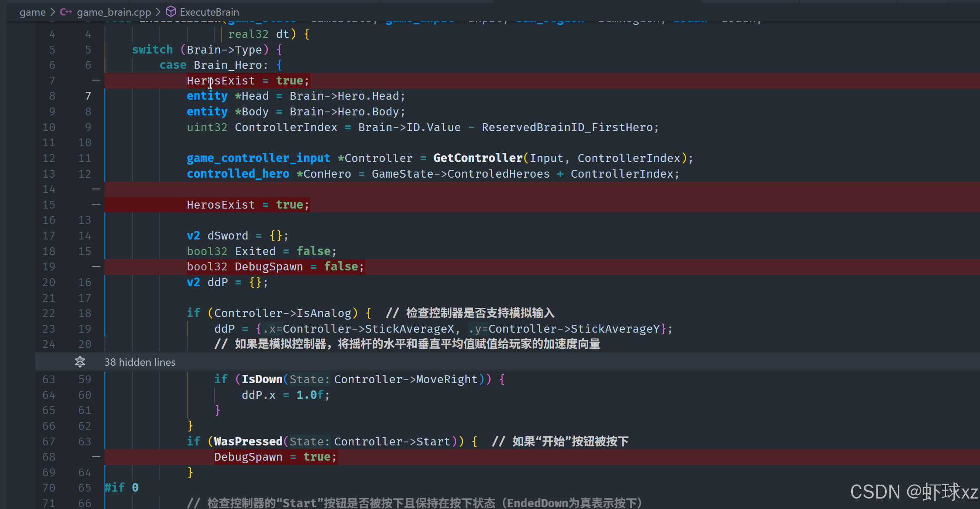Image resolution: width=980 pixels, height=509 pixels.
Task: Click the C++ file icon in breadcrumb
Action: click(x=66, y=12)
